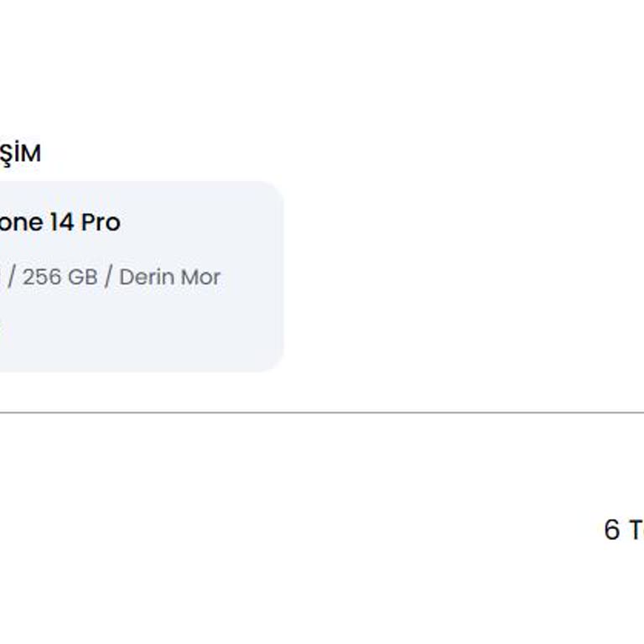The height and width of the screenshot is (644, 644).
Task: Click the number 256 in the specs
Action: coord(41,277)
